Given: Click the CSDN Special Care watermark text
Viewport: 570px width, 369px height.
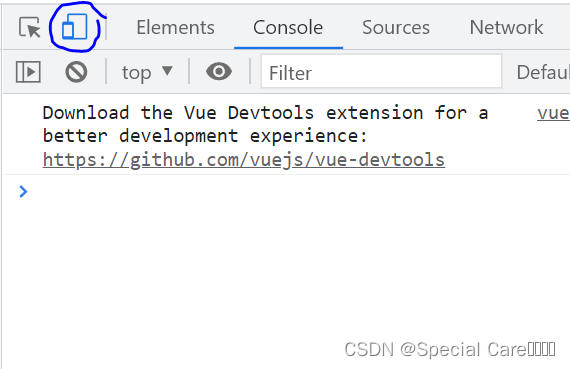Looking at the screenshot, I should (450, 350).
